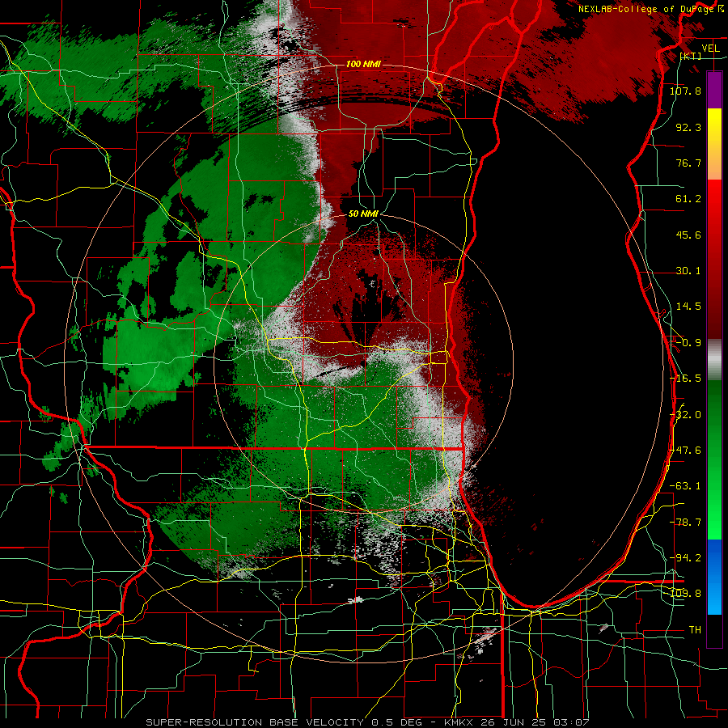728x728 pixels.
Task: Click the KMKX 26 JUN 25 03:07 timestamp
Action: tap(516, 722)
